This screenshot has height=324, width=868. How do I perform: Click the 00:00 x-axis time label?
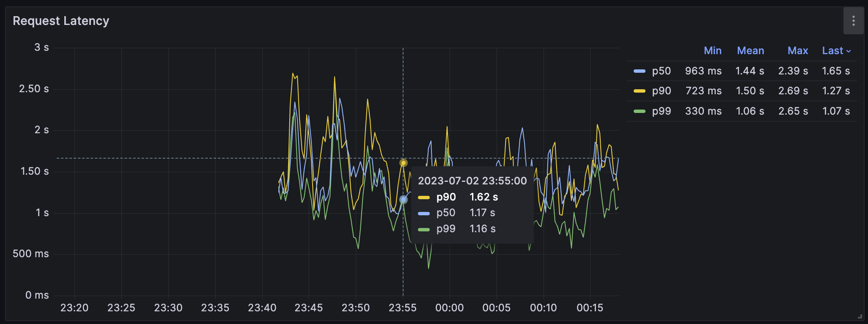(x=450, y=308)
